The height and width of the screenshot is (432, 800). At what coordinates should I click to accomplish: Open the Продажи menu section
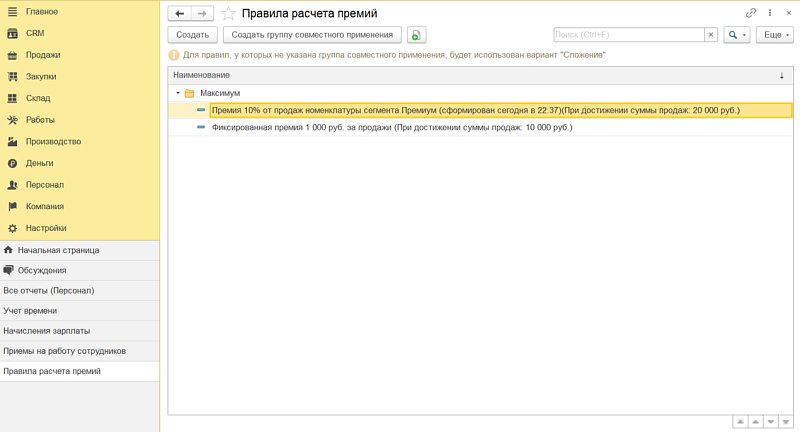43,55
